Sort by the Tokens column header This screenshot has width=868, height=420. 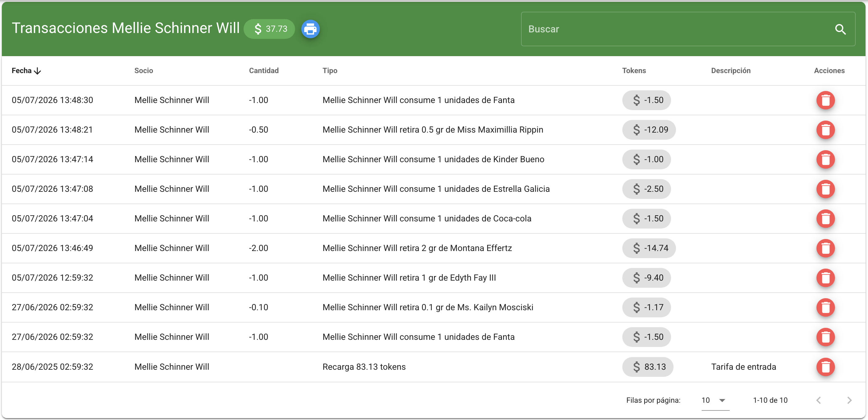(x=634, y=71)
